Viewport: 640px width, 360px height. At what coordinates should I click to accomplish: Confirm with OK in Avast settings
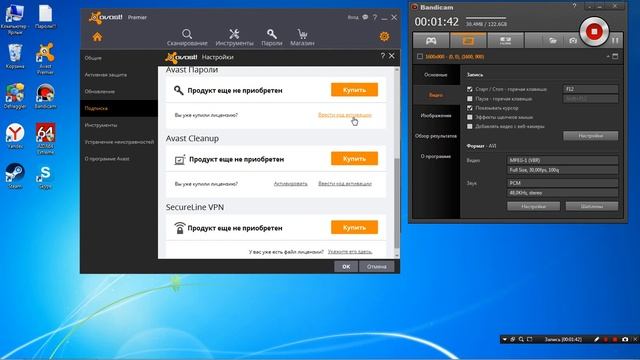coord(346,267)
